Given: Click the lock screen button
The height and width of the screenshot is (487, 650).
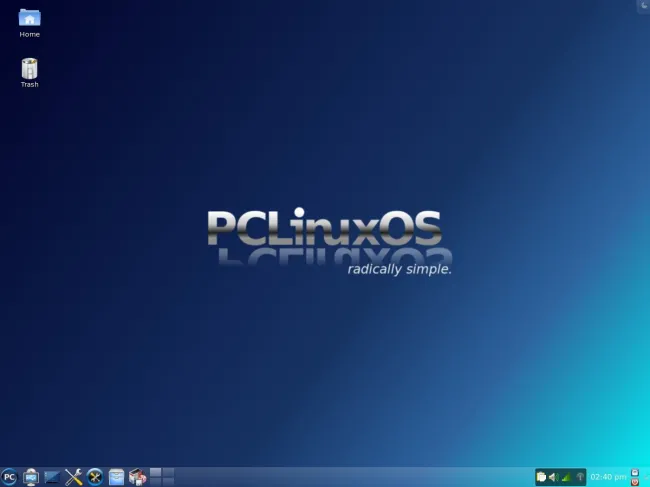Looking at the screenshot, I should pyautogui.click(x=635, y=472).
